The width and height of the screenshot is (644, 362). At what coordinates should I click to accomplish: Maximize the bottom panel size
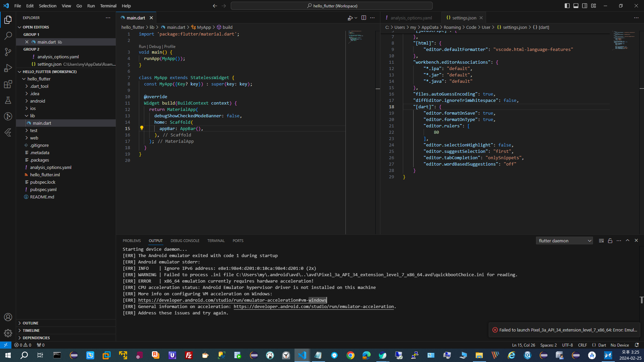coord(628,241)
